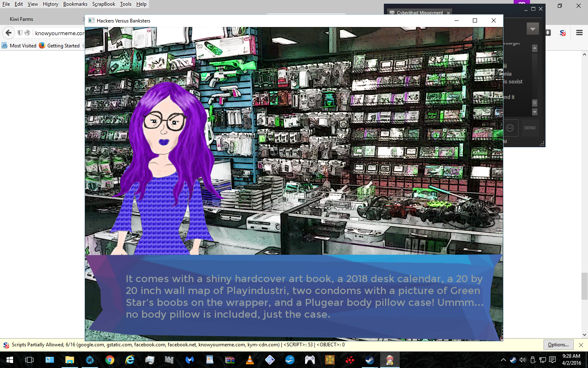Open the blue swirl browser taskbar icon

point(89,360)
